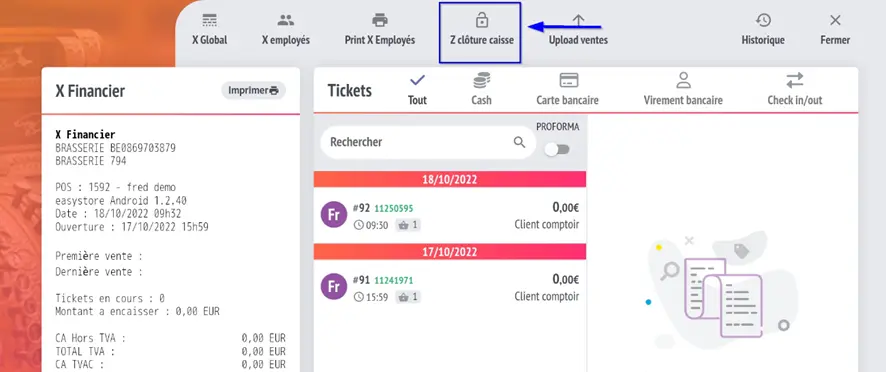886x372 pixels.
Task: Filter tickets by Cash
Action: coord(481,89)
